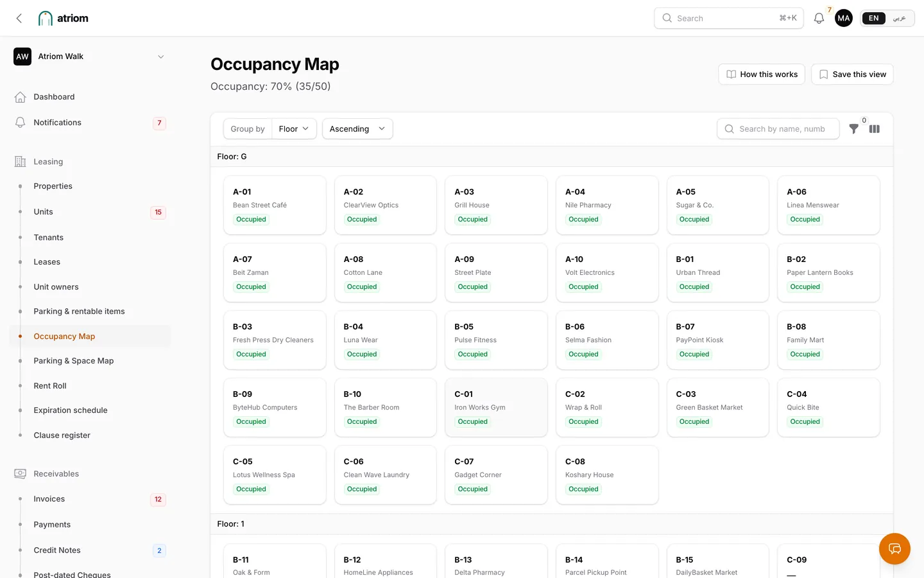Open unit B-08 Family Mart card
Viewport: 924px width, 578px height.
828,340
